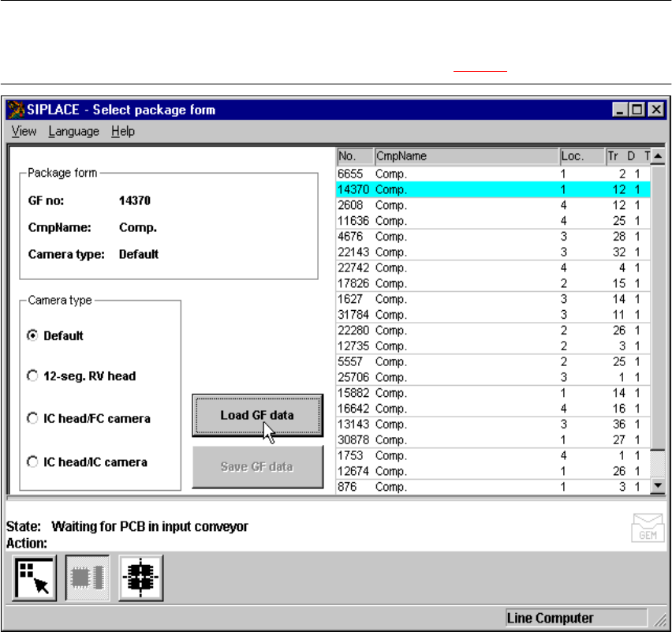Minimize the SIPLACE window
Viewport: 672px width, 632px height.
click(620, 110)
